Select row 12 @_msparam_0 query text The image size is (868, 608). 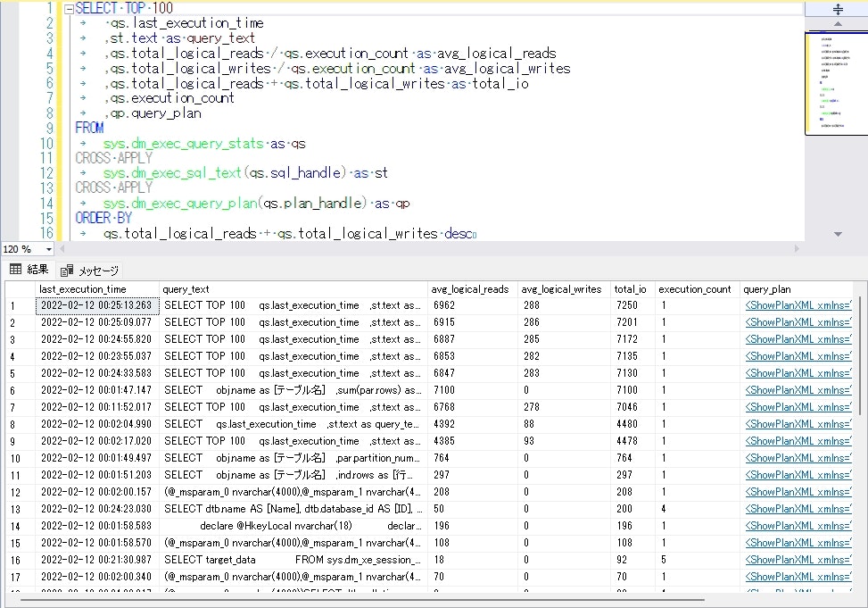[293, 492]
